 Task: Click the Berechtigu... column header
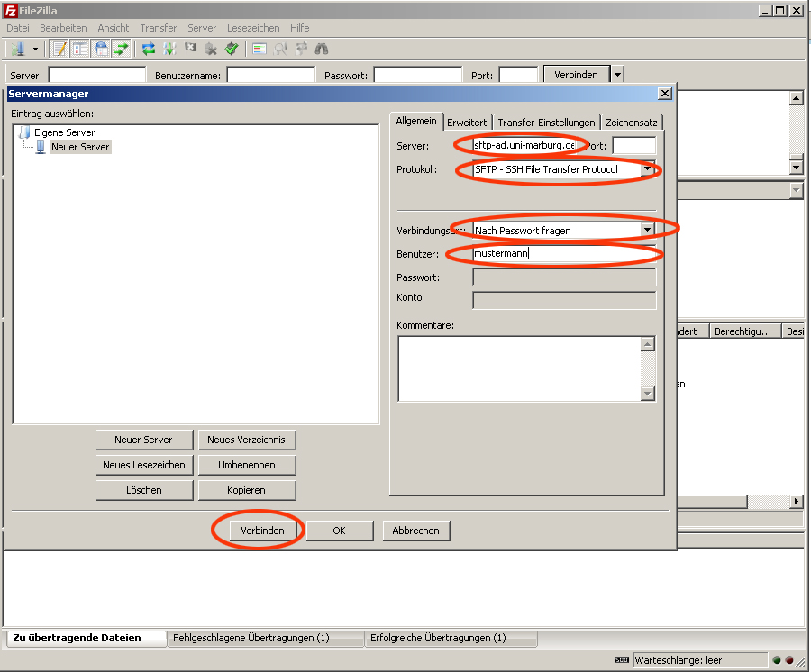coord(745,331)
